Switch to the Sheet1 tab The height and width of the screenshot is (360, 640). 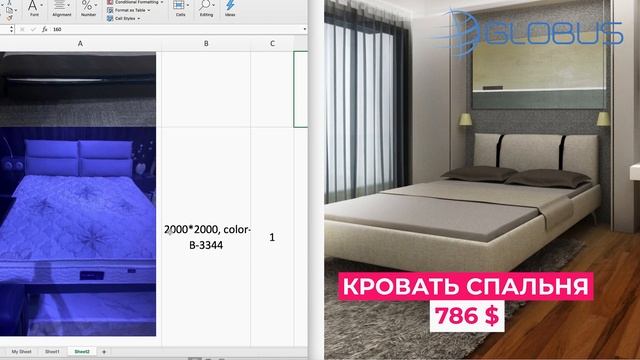coord(52,351)
